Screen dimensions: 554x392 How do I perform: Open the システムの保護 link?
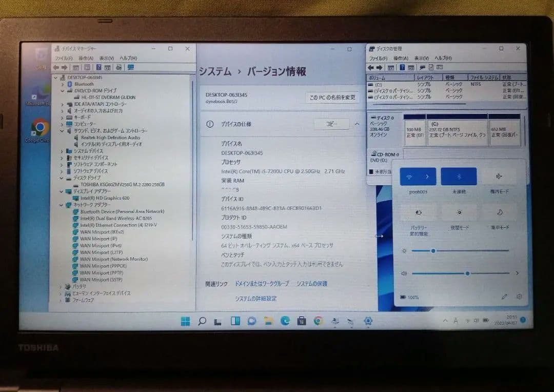[312, 283]
